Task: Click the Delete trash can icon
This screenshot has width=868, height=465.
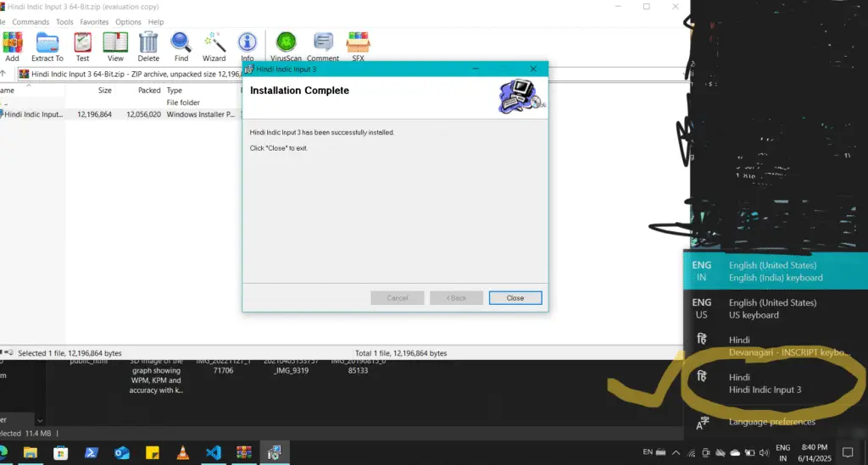Action: coord(148,46)
